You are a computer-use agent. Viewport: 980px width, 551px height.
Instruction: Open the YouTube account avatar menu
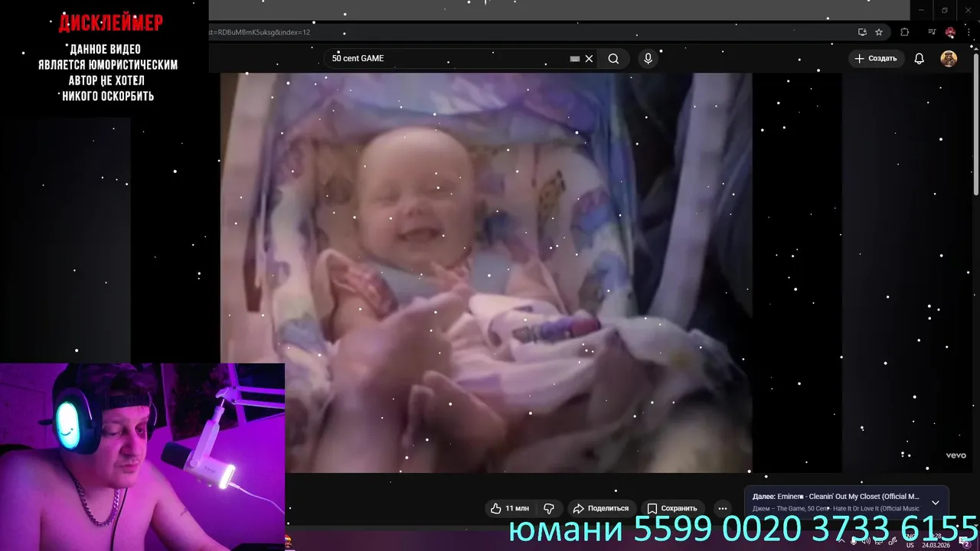pyautogui.click(x=949, y=59)
